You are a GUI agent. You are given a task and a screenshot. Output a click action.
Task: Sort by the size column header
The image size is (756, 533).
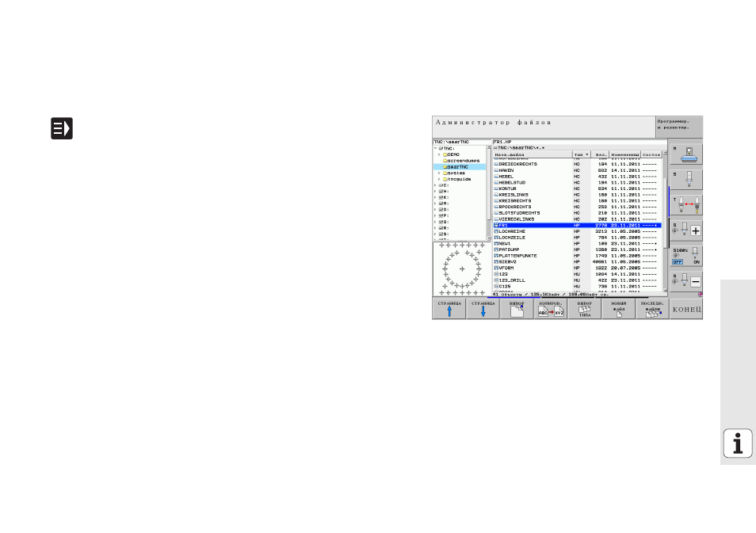click(600, 154)
